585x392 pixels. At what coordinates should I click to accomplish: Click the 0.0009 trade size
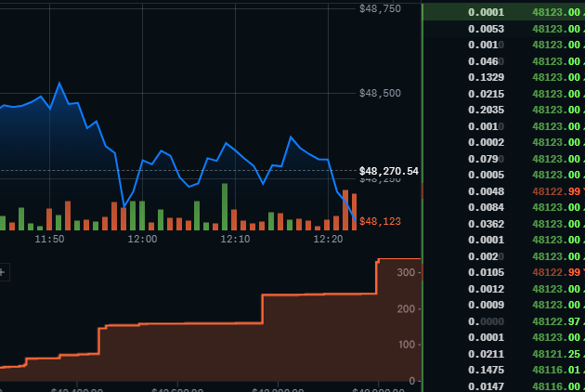pyautogui.click(x=487, y=305)
